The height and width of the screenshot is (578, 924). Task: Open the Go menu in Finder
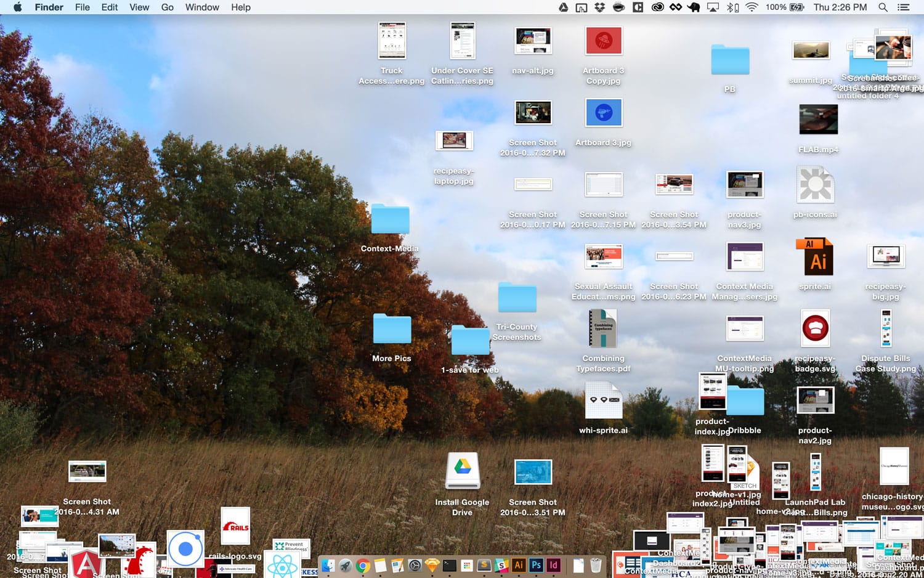point(167,7)
